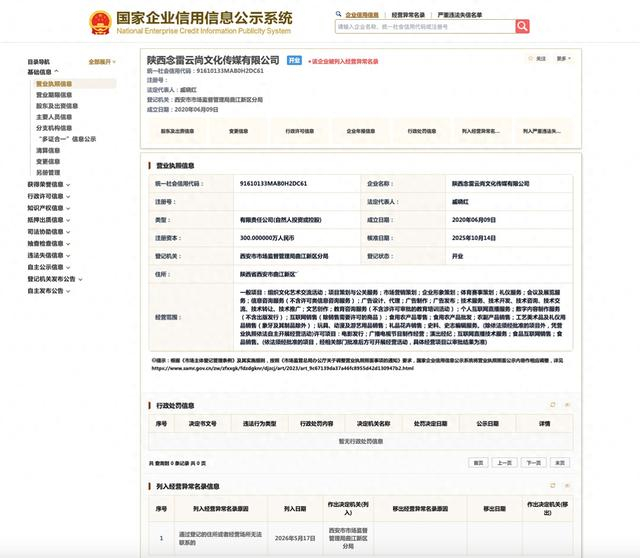Click the 2025年10月14日 approval date value
The image size is (640, 558).
coord(473,238)
